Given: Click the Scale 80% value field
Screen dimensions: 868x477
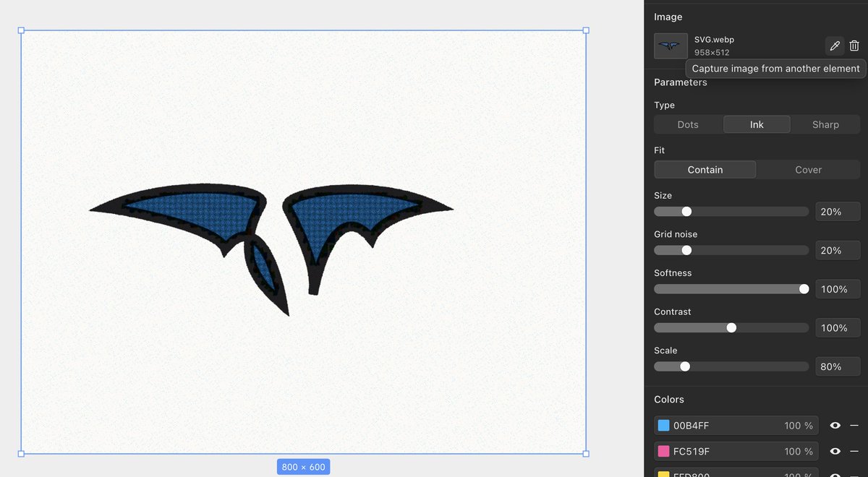Looking at the screenshot, I should (x=838, y=366).
